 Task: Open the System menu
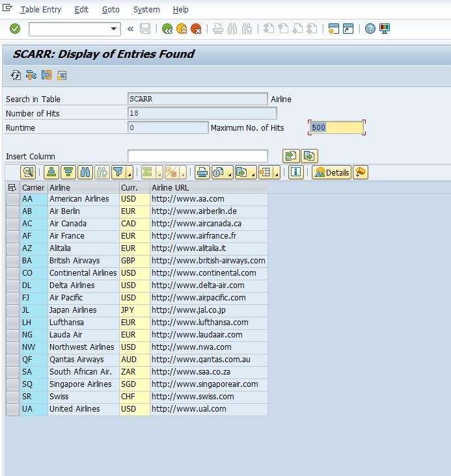coord(146,10)
